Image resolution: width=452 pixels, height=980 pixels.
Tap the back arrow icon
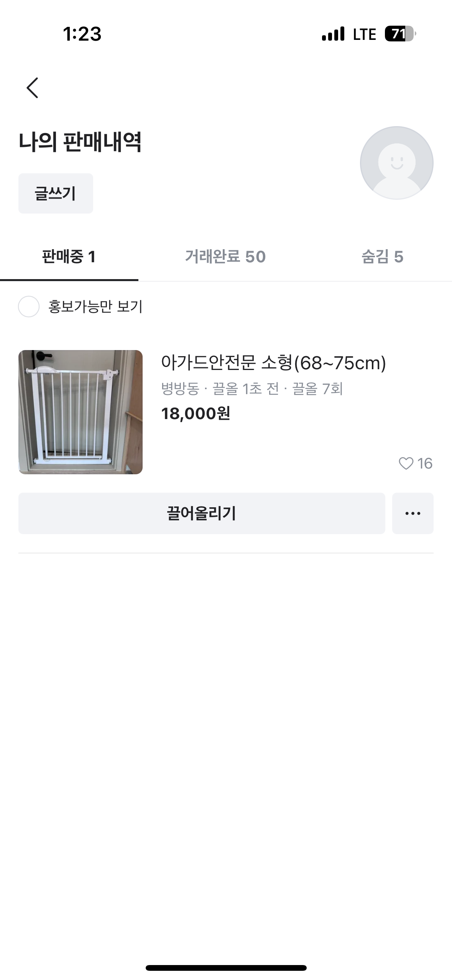33,88
